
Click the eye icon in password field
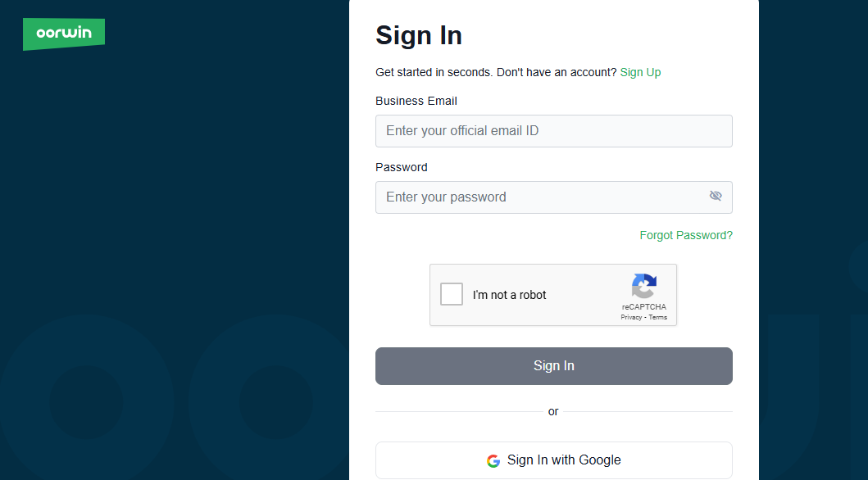click(x=716, y=196)
